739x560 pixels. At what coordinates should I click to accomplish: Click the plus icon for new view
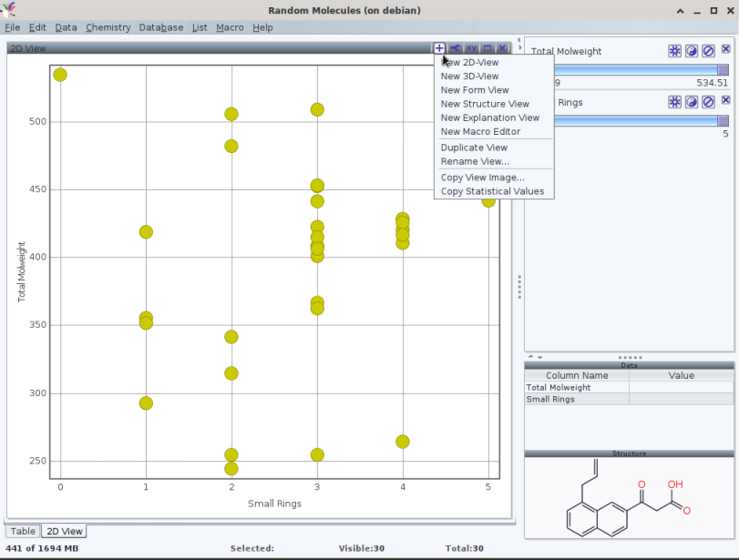click(439, 48)
